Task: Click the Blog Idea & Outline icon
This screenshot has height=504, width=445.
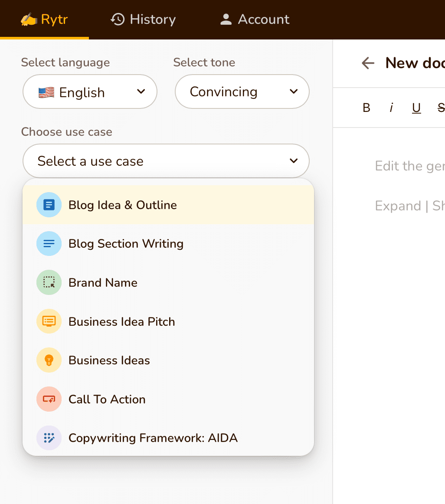Action: click(x=49, y=205)
